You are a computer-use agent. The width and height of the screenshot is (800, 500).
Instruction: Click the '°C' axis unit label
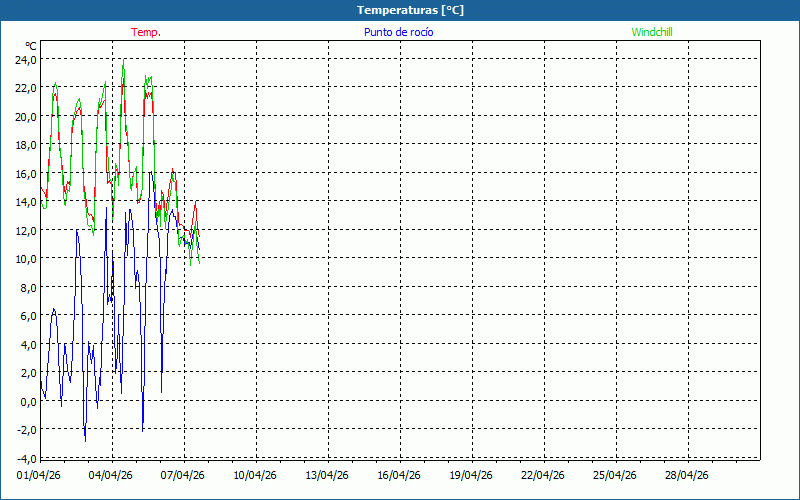[31, 46]
